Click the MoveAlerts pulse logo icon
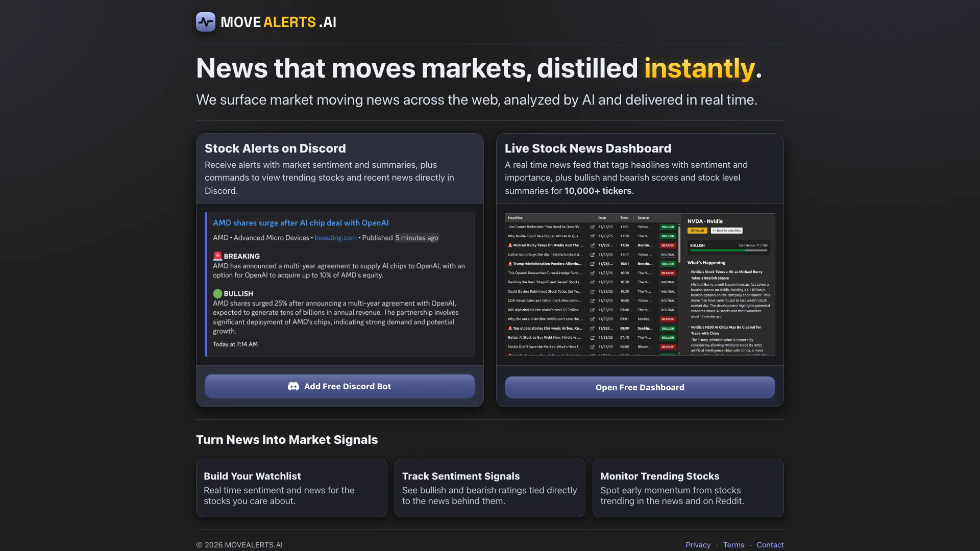980x551 pixels. [x=206, y=22]
